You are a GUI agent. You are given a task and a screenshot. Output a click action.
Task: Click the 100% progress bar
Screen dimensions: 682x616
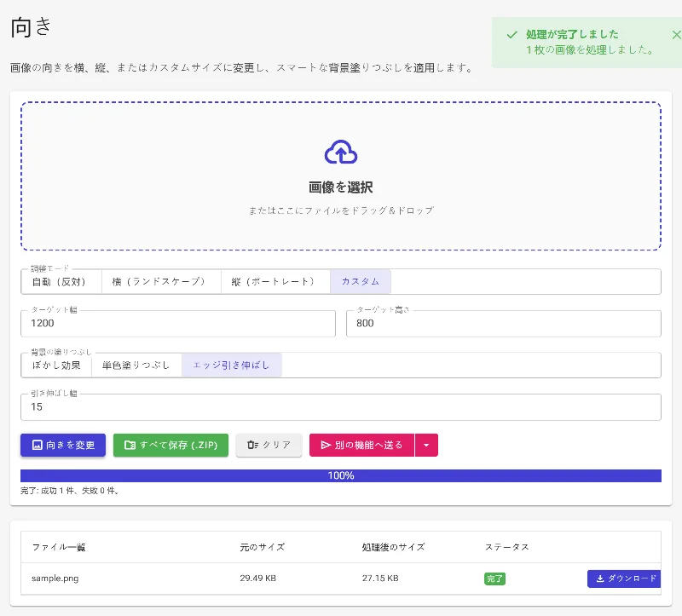(341, 475)
